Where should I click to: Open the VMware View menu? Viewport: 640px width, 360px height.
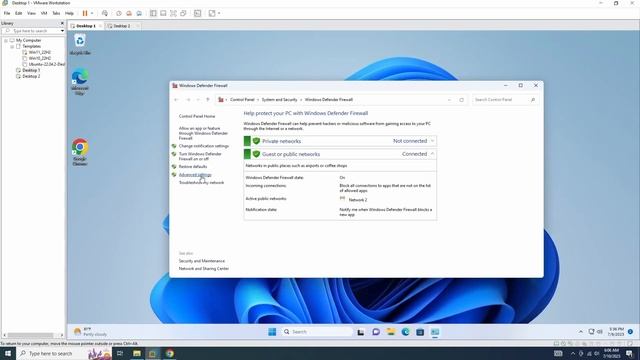pos(31,13)
